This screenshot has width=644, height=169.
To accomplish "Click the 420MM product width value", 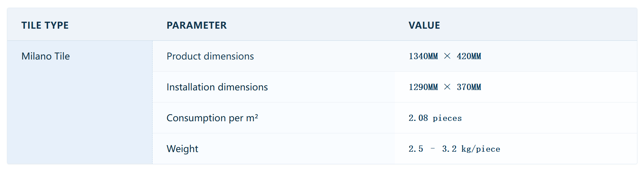I will point(469,56).
